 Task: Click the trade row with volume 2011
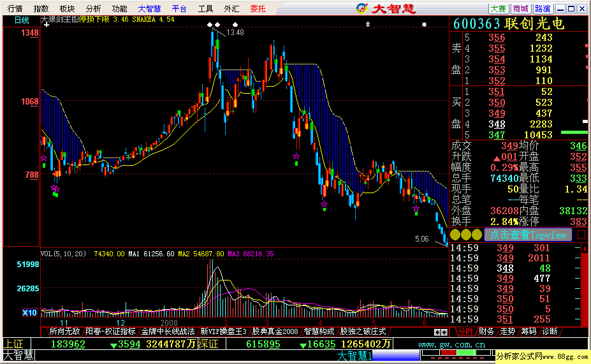click(515, 258)
